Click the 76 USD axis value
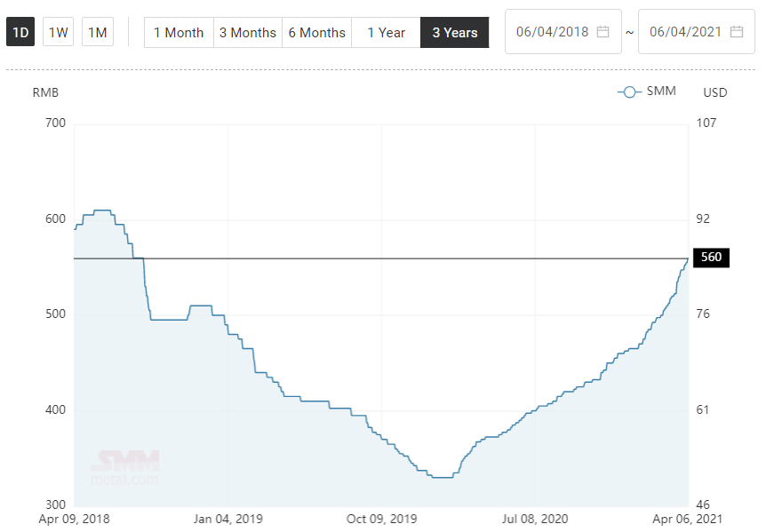774x532 pixels. coord(703,314)
